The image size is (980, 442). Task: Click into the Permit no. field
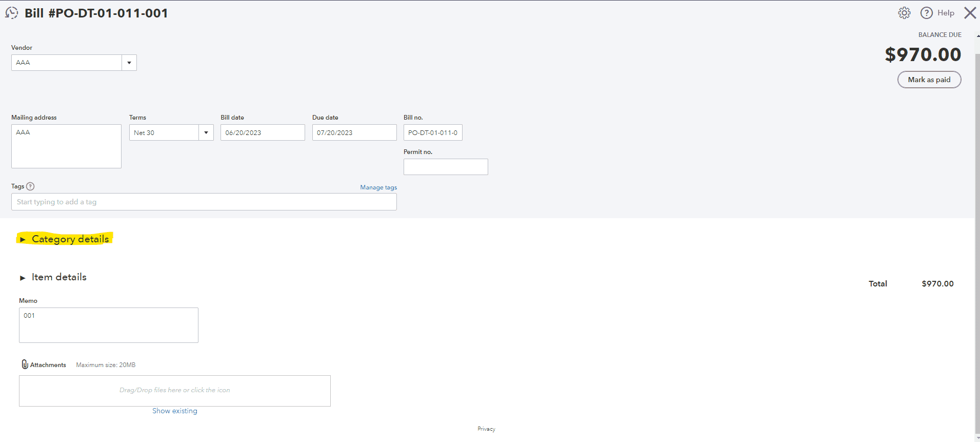[445, 167]
